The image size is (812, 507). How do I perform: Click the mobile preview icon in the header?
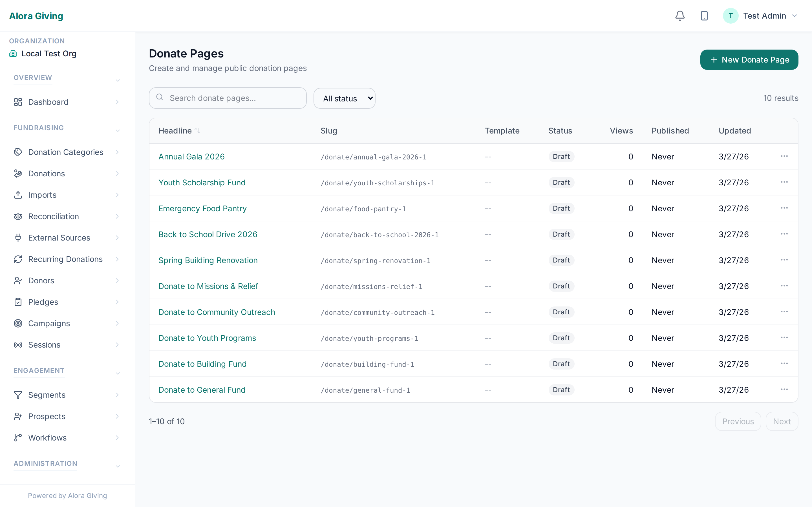pos(704,15)
